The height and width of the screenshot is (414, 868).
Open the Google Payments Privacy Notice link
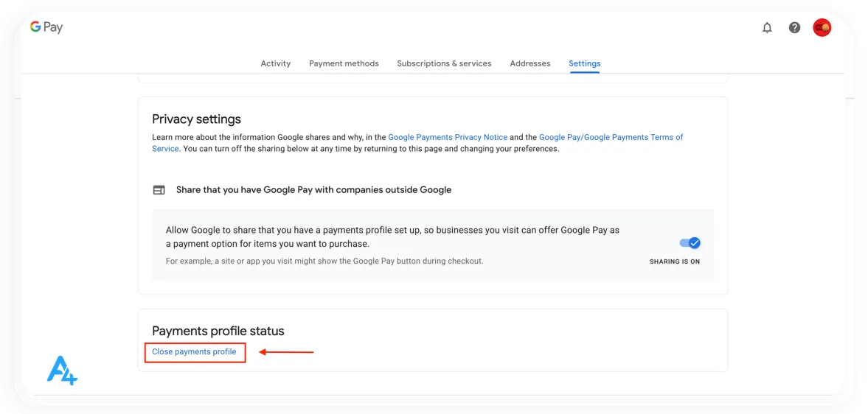[448, 137]
